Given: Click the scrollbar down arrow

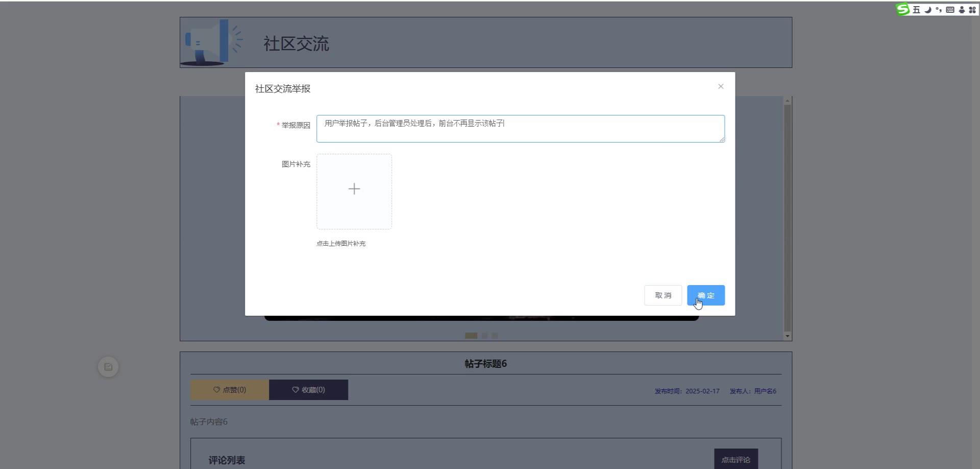Looking at the screenshot, I should pyautogui.click(x=787, y=336).
